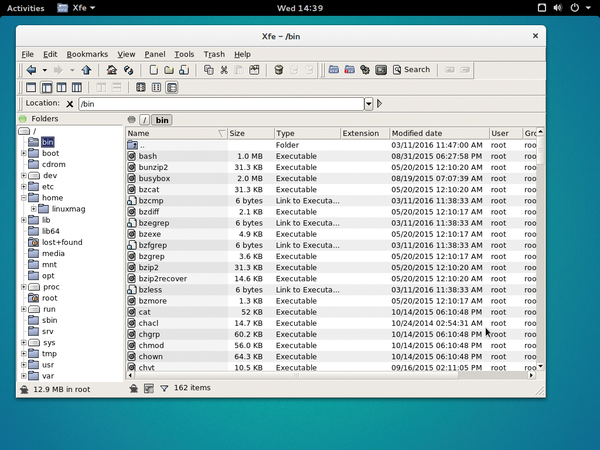The width and height of the screenshot is (600, 450).
Task: Open a new Xfe window icon
Action: 334,70
